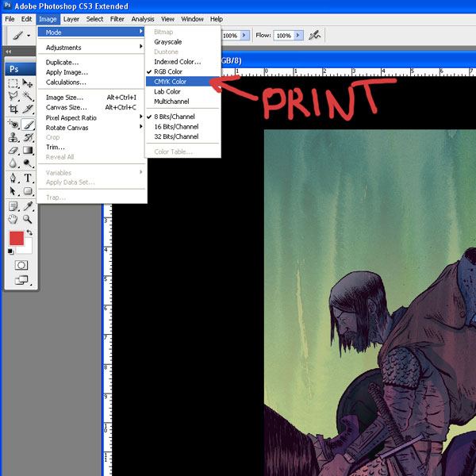Open the white background color swatch

point(27,248)
